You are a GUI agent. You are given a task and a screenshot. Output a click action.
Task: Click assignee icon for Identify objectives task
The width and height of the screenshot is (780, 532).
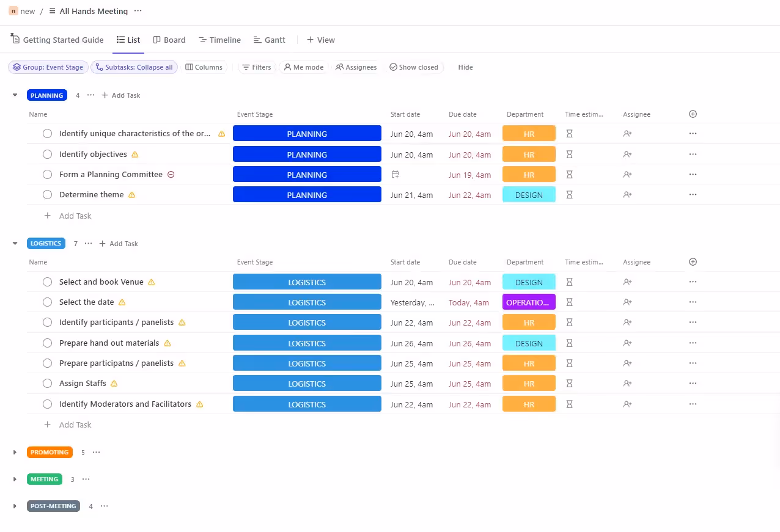coord(627,155)
